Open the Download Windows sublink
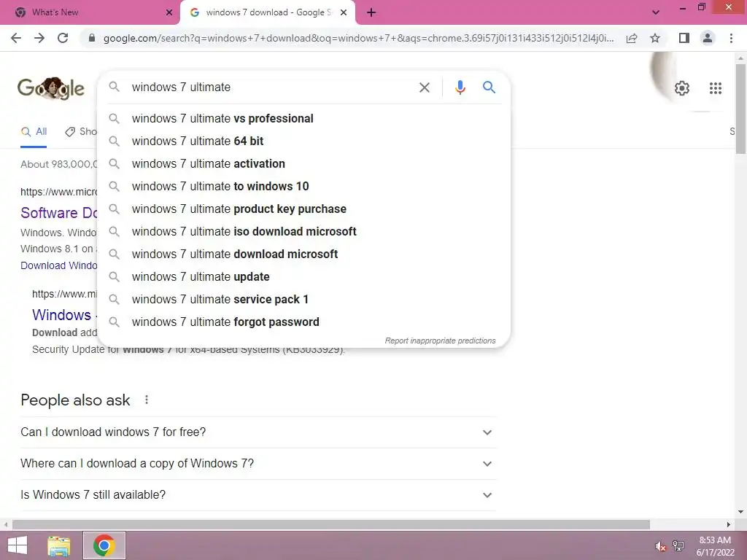 (58, 265)
